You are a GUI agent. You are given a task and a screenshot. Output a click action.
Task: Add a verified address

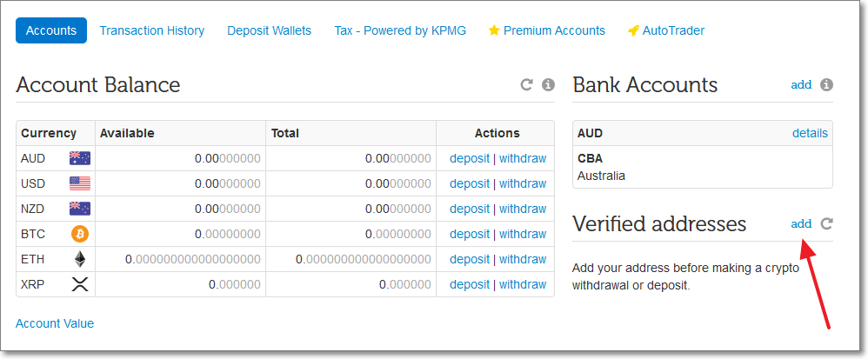click(x=801, y=223)
